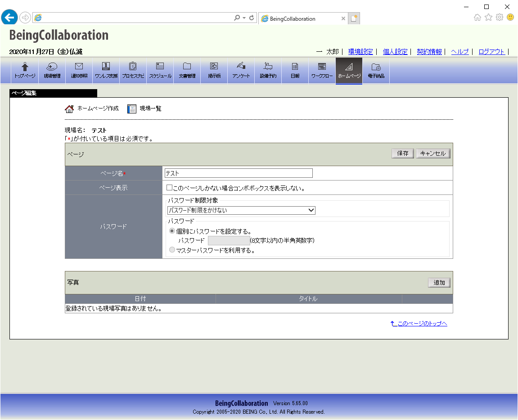This screenshot has width=518, height=420.
Task: Open browser favorites star icon
Action: 489,18
